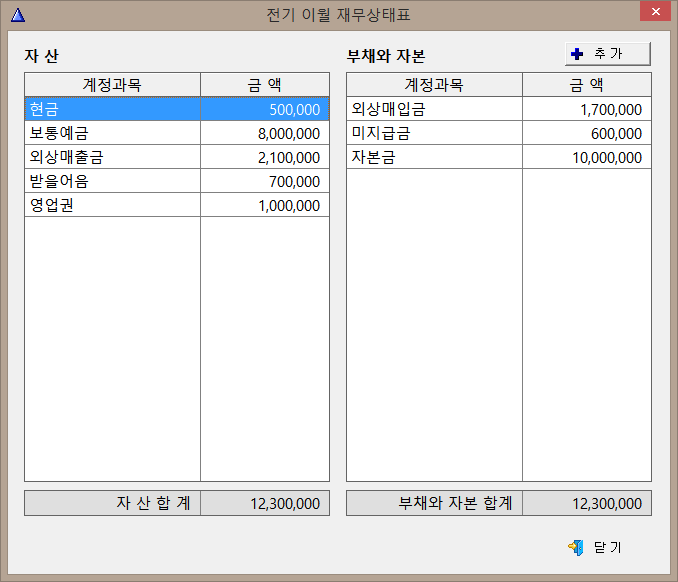The height and width of the screenshot is (582, 678).
Task: Select the 영업권 account cell
Action: [x=112, y=205]
